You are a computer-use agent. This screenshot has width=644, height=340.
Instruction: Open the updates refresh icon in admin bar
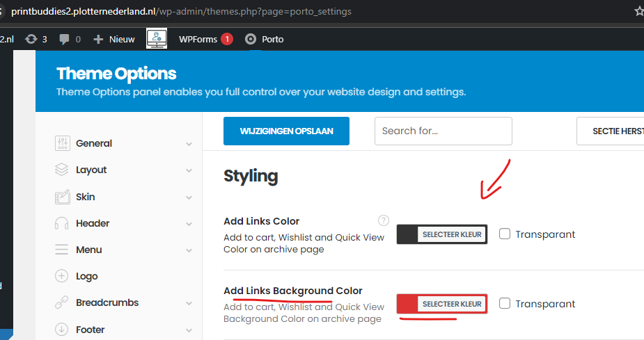point(31,39)
